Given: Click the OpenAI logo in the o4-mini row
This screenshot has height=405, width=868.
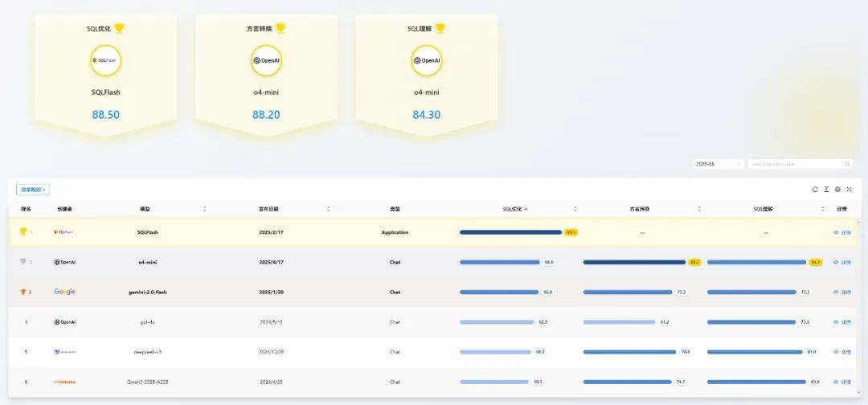Looking at the screenshot, I should [x=65, y=262].
